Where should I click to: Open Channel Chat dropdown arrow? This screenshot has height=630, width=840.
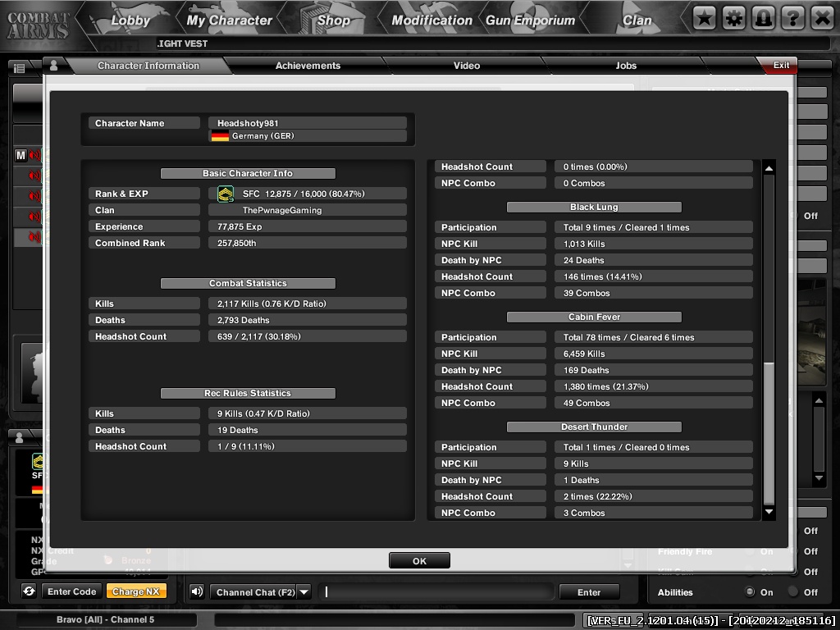304,592
